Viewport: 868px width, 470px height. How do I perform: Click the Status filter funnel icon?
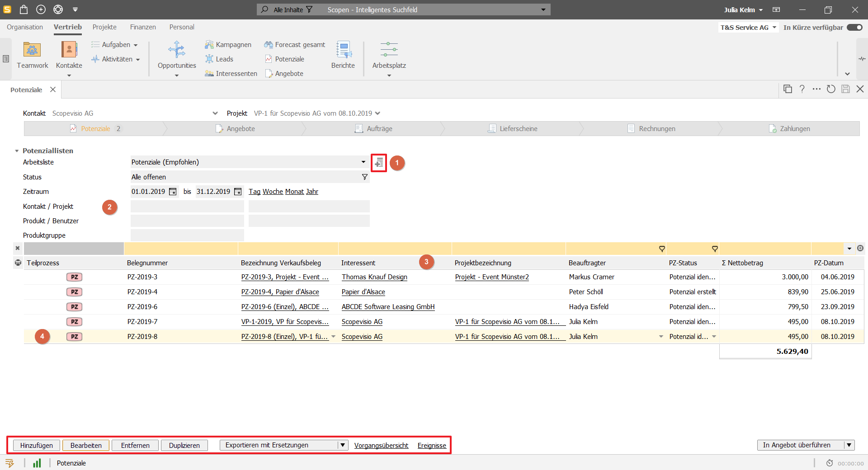tap(364, 177)
